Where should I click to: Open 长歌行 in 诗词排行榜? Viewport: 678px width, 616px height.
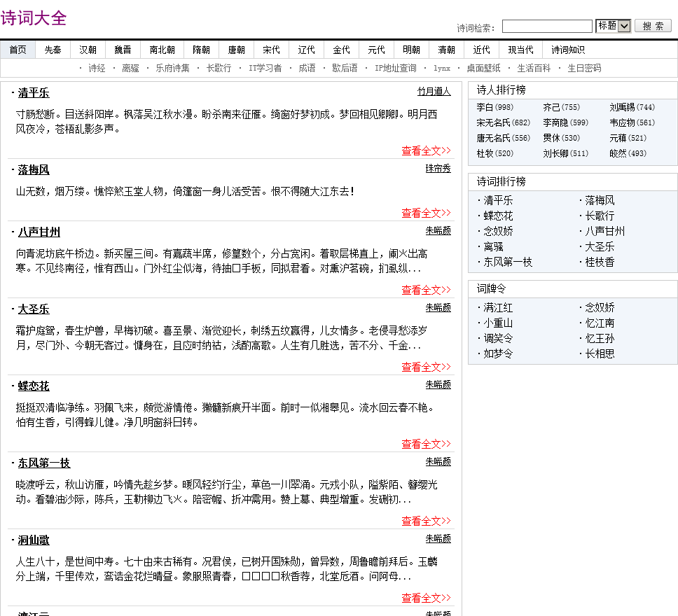pos(600,216)
